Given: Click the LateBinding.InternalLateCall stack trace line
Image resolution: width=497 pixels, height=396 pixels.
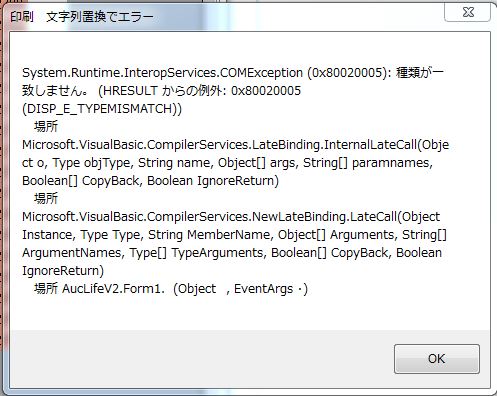Looking at the screenshot, I should [x=235, y=145].
